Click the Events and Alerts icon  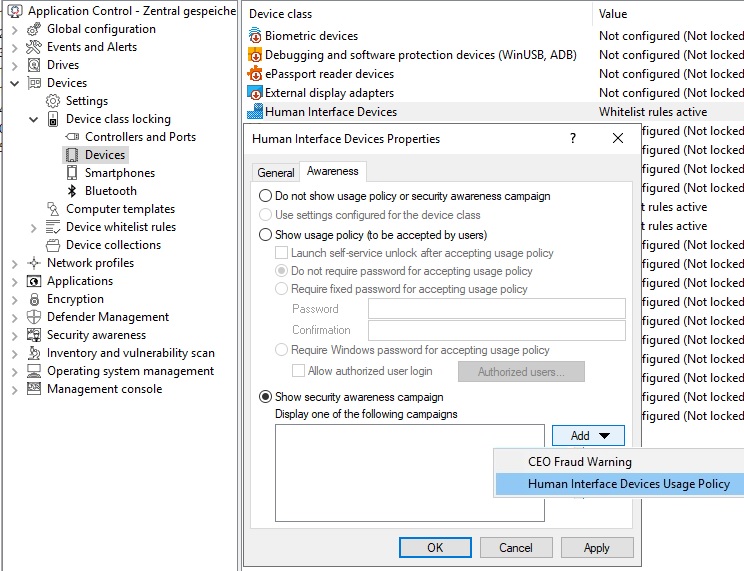[x=33, y=47]
